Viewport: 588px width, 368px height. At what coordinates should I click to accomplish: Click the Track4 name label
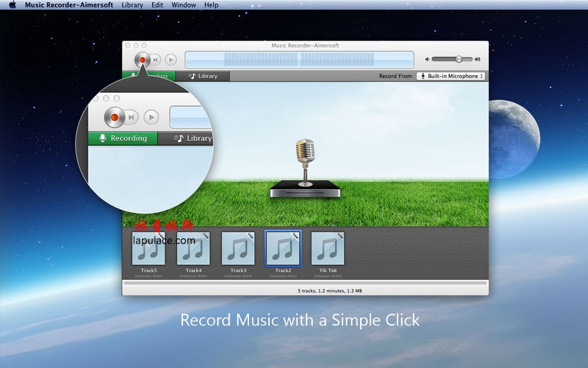pos(194,271)
